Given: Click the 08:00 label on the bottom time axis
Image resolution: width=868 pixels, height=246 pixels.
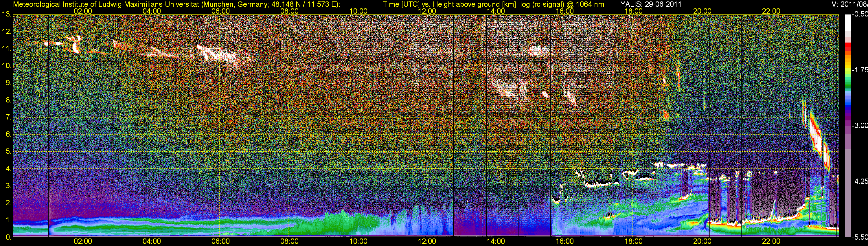Looking at the screenshot, I should coord(289,242).
